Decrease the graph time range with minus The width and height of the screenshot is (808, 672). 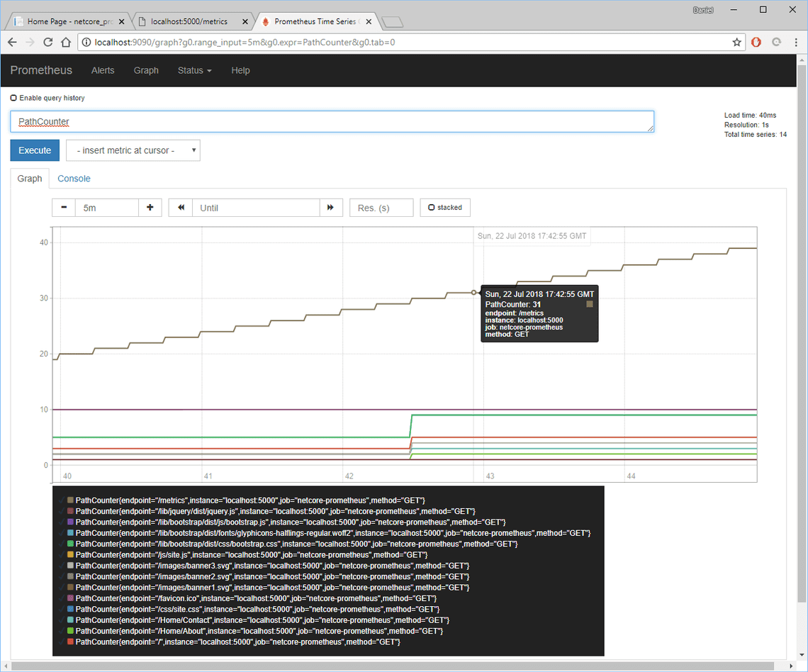[x=63, y=207]
